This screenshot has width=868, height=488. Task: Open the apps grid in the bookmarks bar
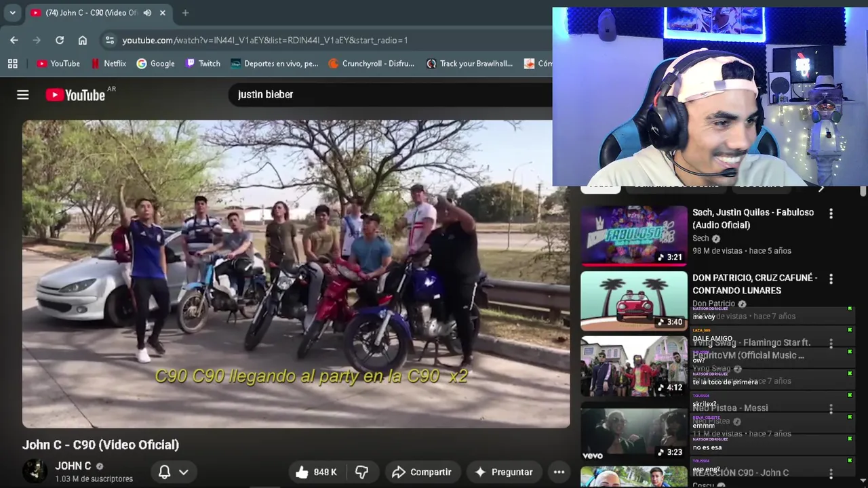(12, 63)
